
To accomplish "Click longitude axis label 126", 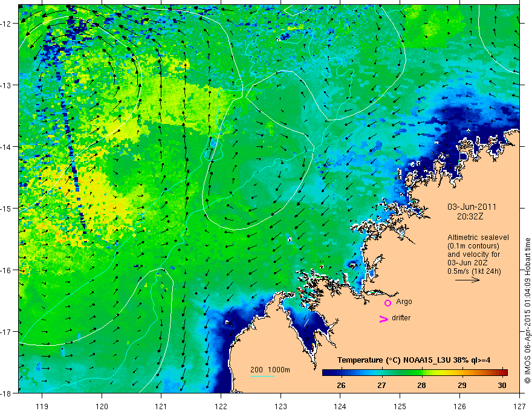I will (459, 406).
